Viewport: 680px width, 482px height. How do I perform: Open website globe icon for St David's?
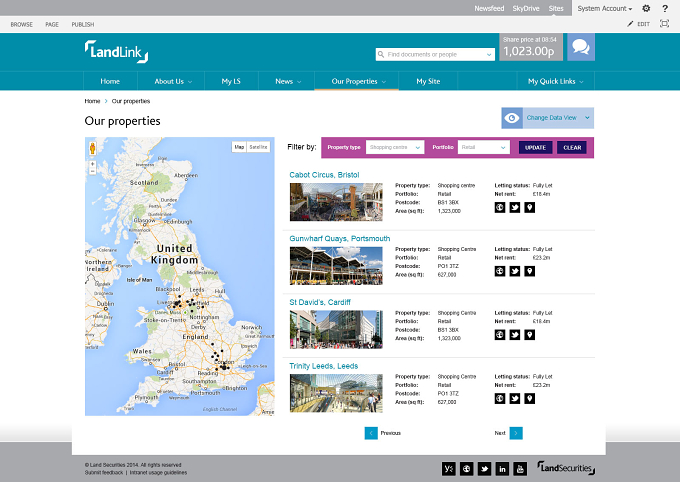[x=500, y=335]
